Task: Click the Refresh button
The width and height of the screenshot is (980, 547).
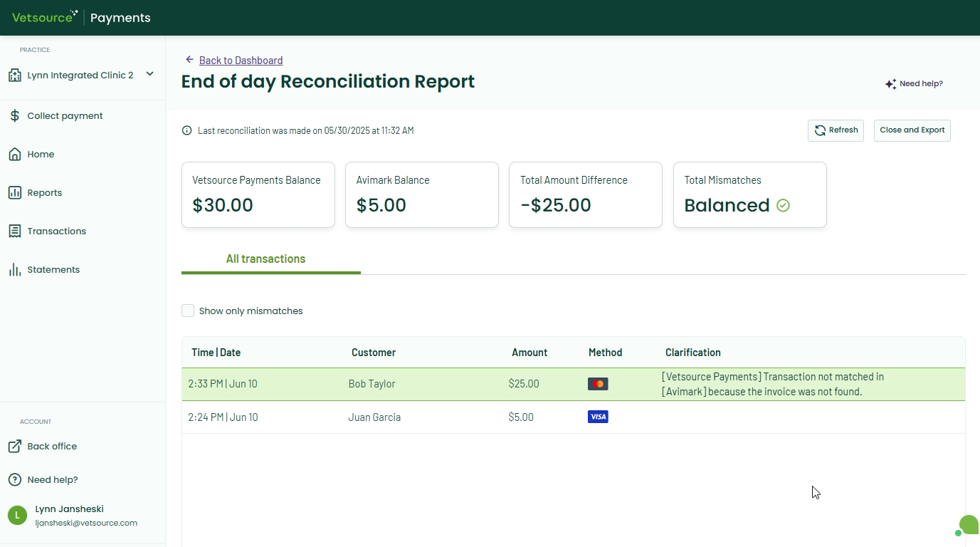Action: (x=836, y=130)
